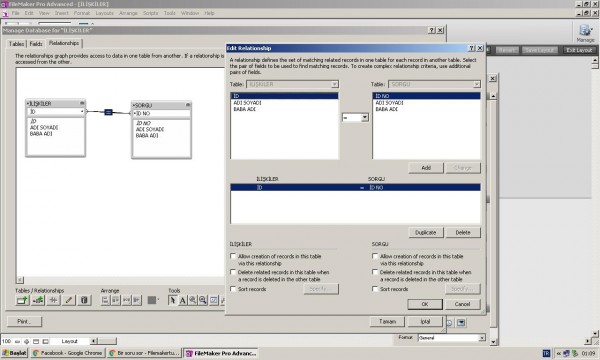Click Exit Layout button
Image resolution: width=600 pixels, height=360 pixels.
coord(579,50)
